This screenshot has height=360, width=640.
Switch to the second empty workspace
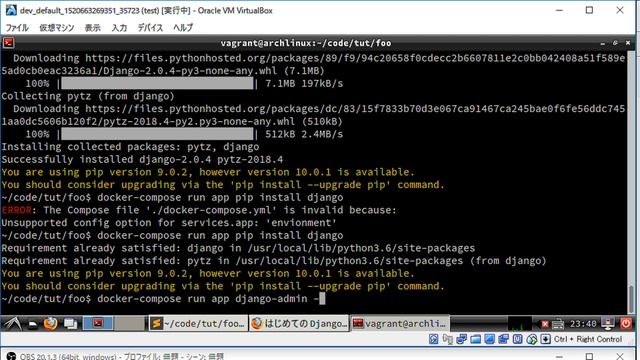(129, 323)
